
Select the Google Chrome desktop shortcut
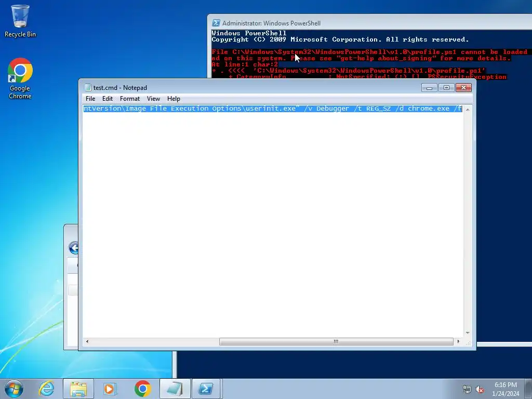(20, 78)
